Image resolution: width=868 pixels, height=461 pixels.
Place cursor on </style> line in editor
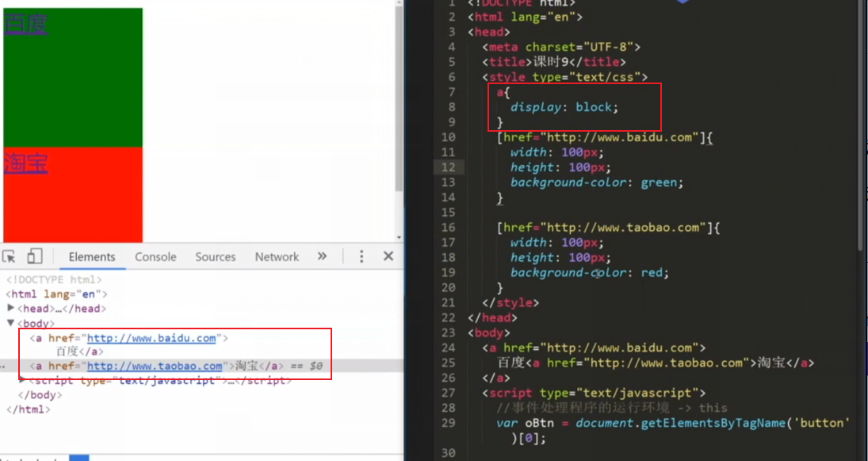tap(510, 302)
